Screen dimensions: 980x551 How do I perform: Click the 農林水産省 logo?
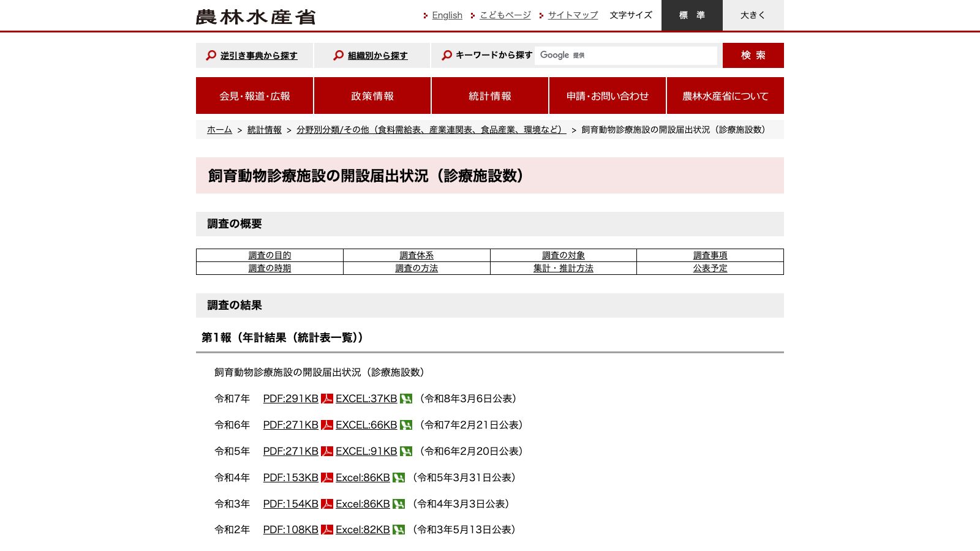[x=255, y=17]
